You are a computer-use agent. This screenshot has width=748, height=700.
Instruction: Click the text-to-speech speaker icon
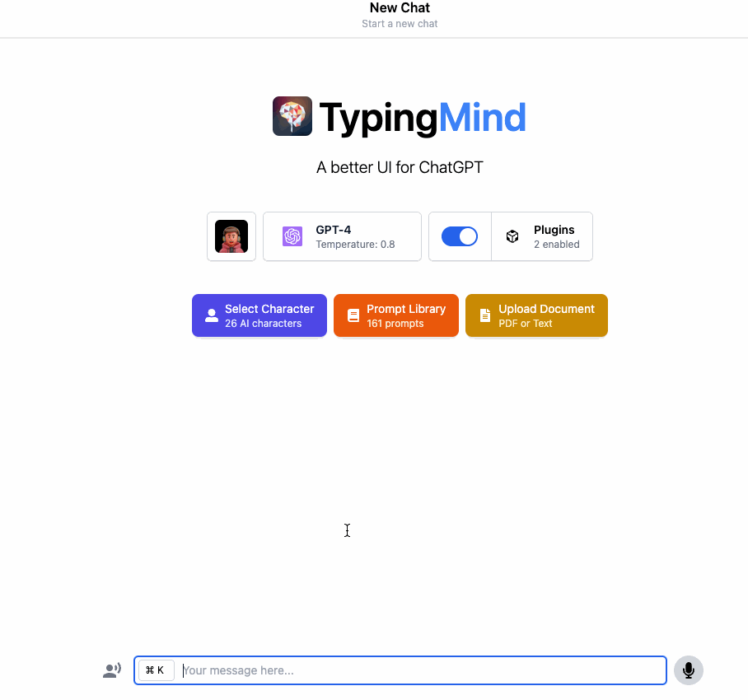click(x=112, y=670)
